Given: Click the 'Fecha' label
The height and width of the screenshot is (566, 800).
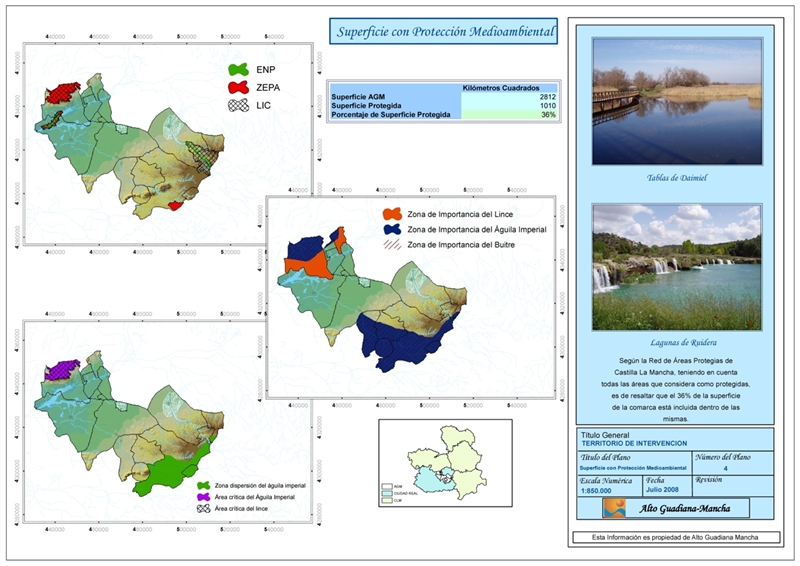Looking at the screenshot, I should (x=655, y=480).
